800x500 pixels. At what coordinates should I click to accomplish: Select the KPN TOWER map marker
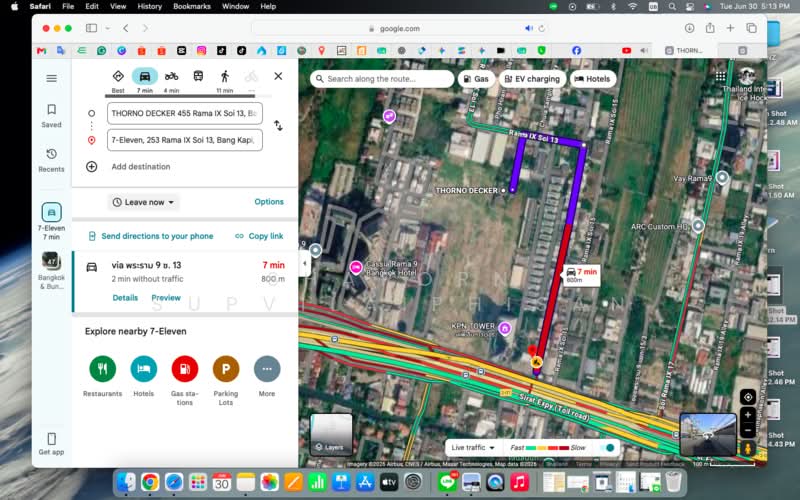(x=505, y=329)
